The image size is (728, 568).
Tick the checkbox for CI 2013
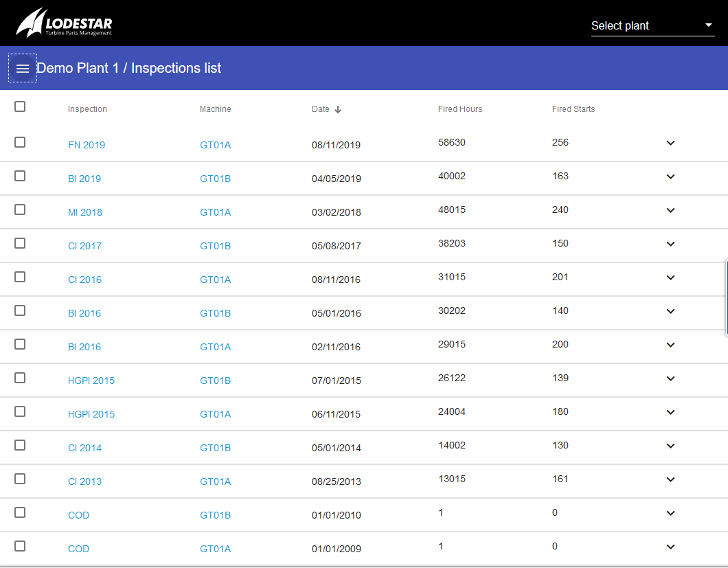20,479
